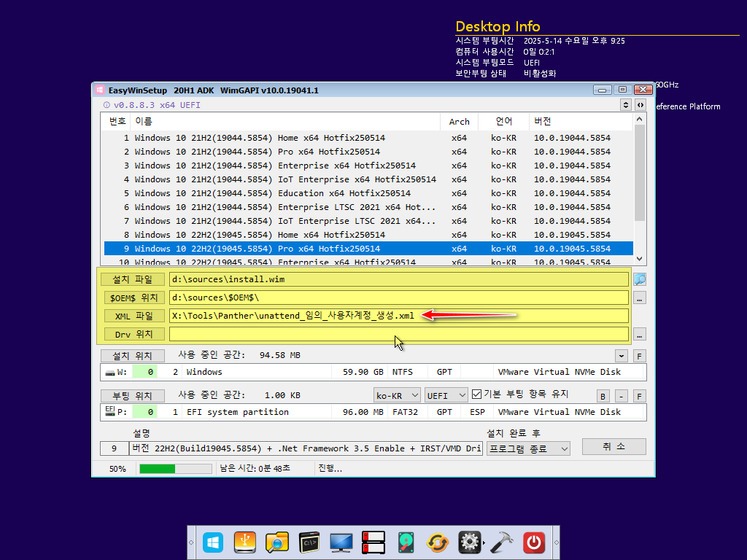
Task: Click the red power dock icon
Action: click(533, 542)
